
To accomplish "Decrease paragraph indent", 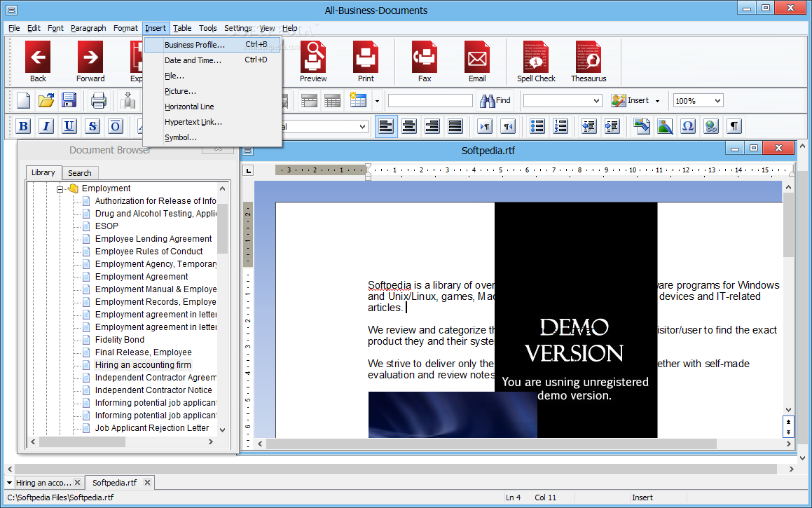I will tap(589, 126).
